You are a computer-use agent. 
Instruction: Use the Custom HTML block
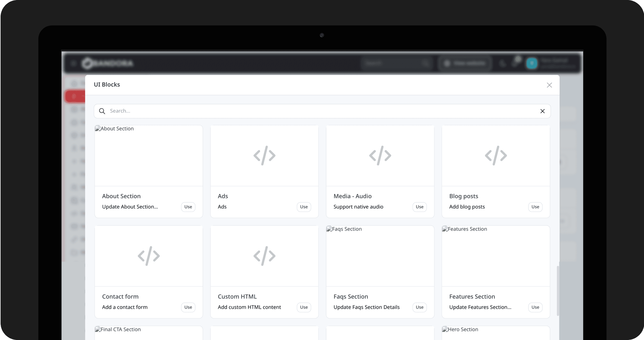304,307
